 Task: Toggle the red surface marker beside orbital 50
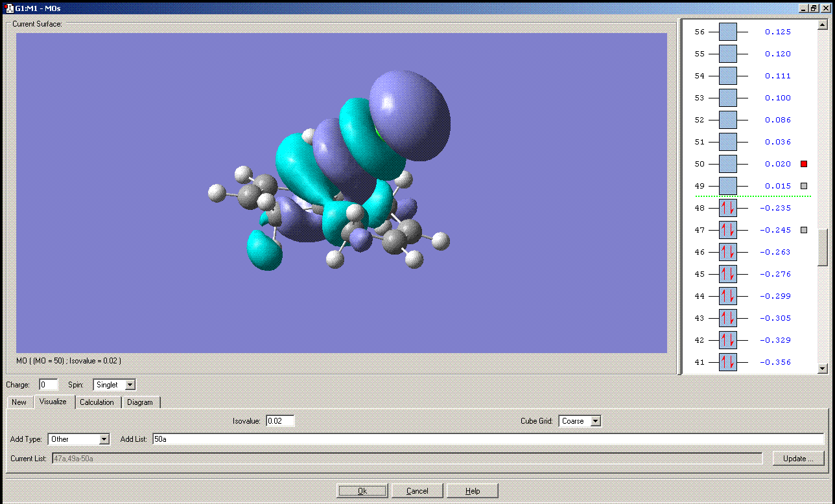(804, 164)
